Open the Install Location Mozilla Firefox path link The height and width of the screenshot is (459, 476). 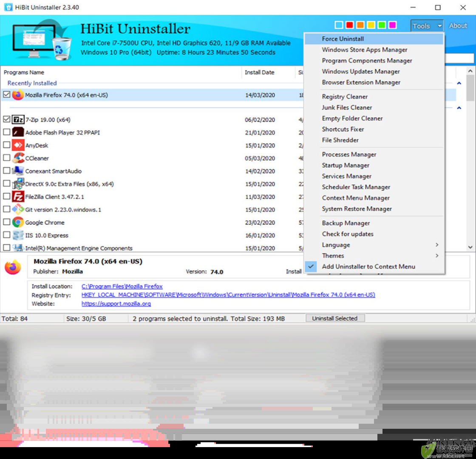click(x=122, y=286)
